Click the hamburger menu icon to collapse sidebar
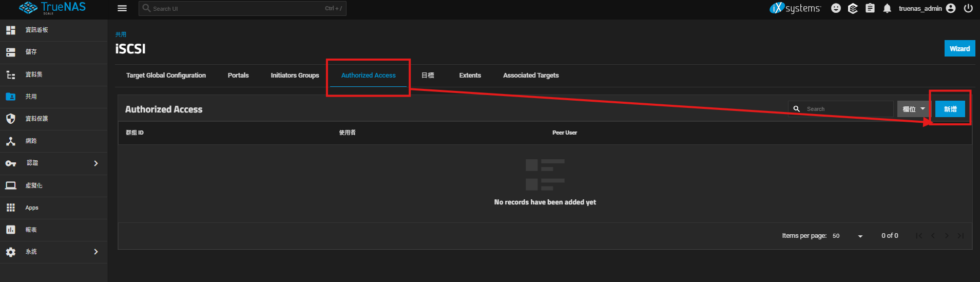The height and width of the screenshot is (282, 980). [122, 8]
